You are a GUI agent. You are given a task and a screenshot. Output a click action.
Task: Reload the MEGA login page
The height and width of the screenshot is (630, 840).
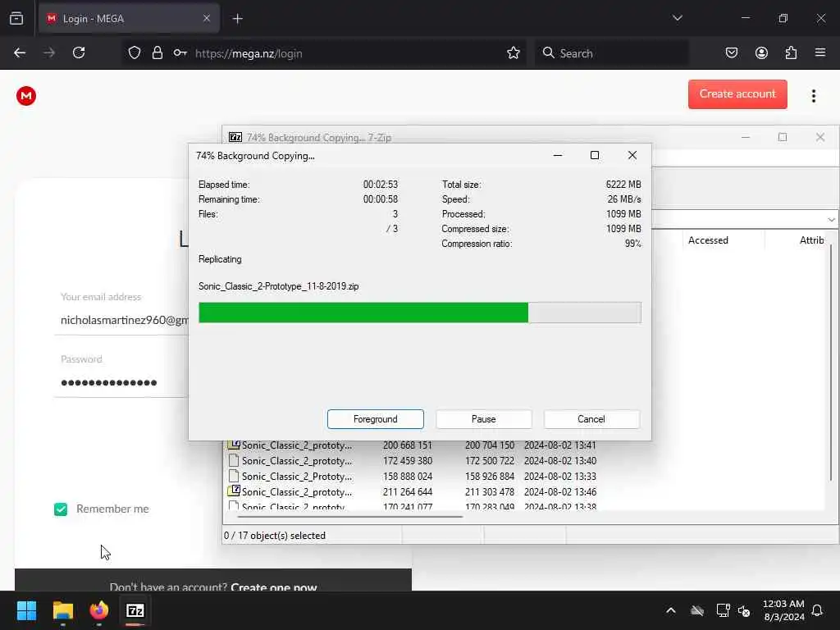pos(79,53)
